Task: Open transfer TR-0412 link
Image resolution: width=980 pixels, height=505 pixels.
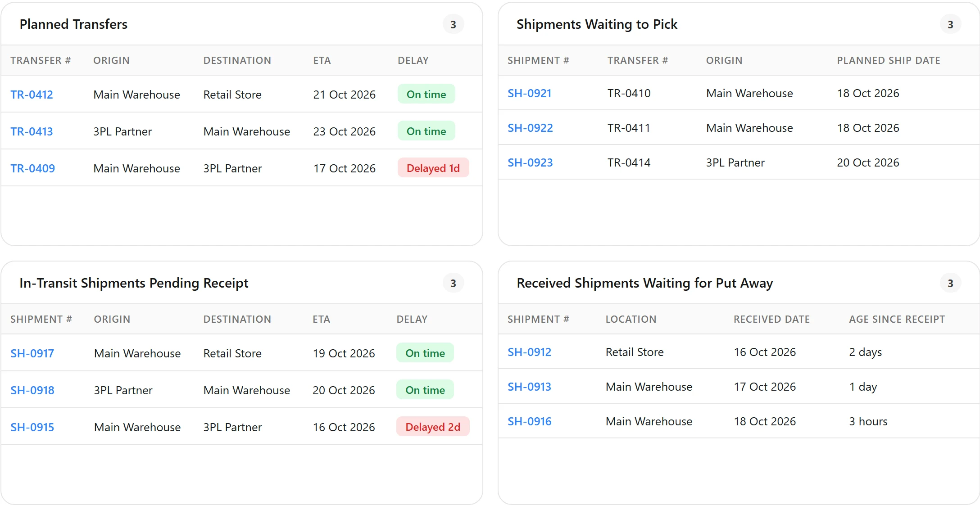Action: (x=32, y=95)
